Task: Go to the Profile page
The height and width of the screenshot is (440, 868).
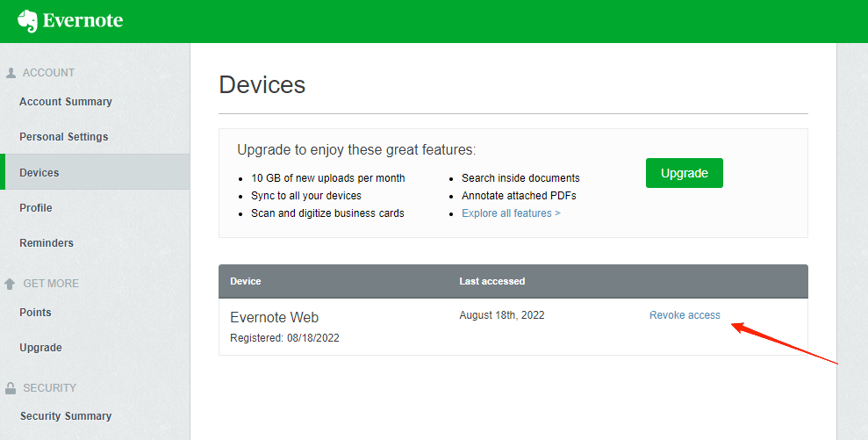Action: pyautogui.click(x=35, y=208)
